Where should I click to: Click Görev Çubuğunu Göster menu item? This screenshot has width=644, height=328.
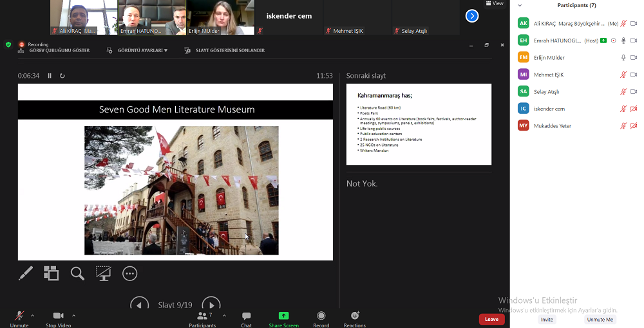(54, 50)
